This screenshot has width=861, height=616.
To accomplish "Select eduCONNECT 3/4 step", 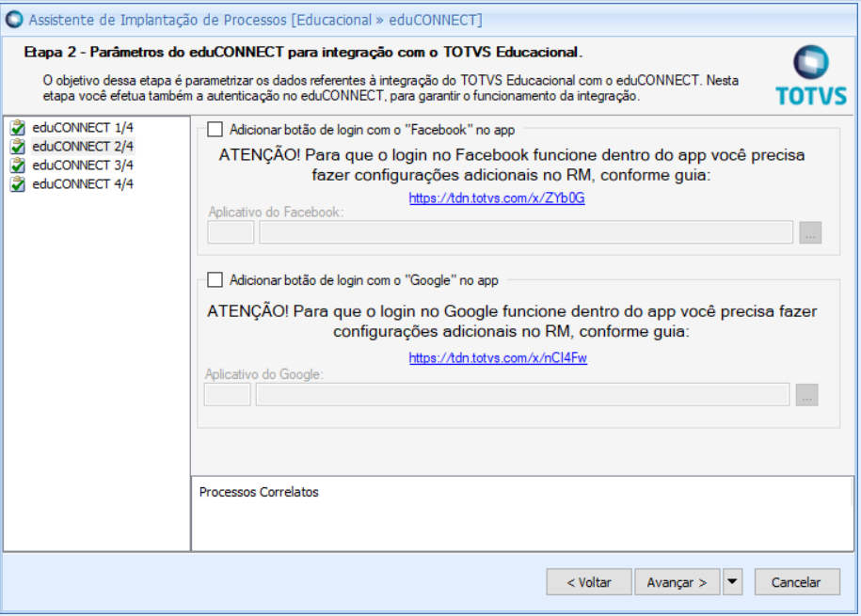I will [x=83, y=166].
